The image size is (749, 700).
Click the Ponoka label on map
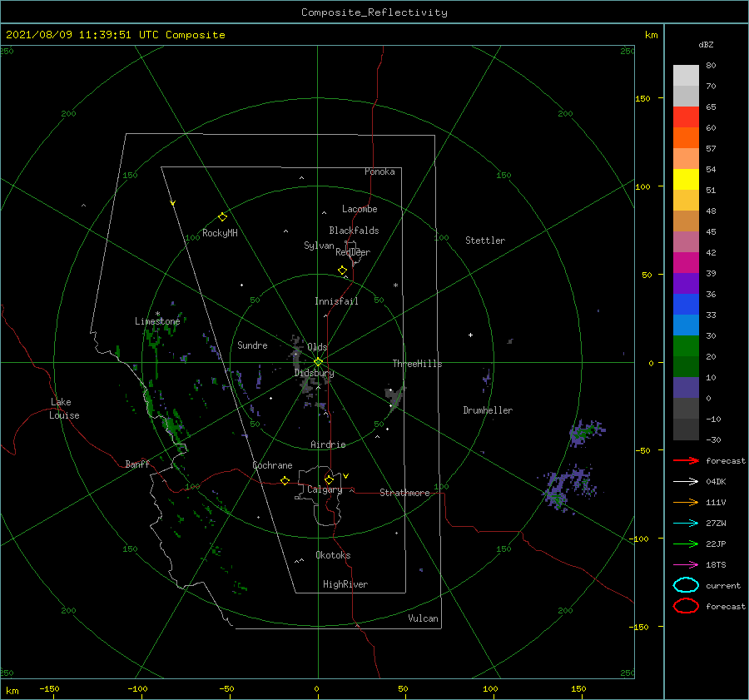(x=379, y=171)
